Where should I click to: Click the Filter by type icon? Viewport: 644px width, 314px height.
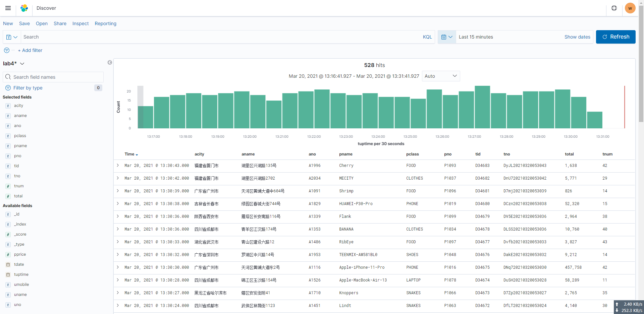point(8,88)
